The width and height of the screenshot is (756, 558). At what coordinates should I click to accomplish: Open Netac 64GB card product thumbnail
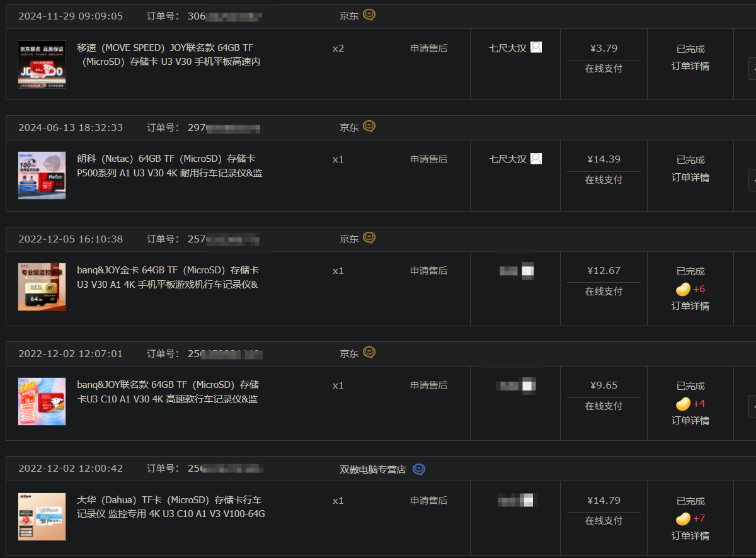pos(42,176)
